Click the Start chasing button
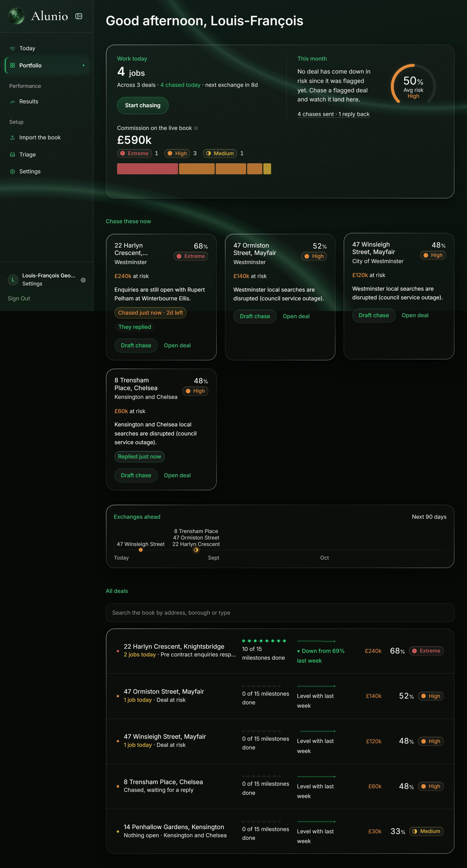 pyautogui.click(x=143, y=105)
